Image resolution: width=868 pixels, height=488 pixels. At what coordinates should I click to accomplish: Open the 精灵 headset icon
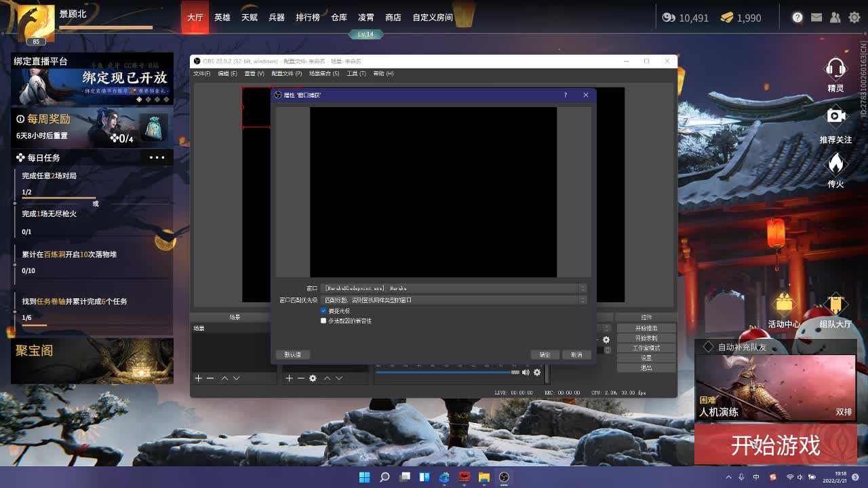pyautogui.click(x=835, y=68)
